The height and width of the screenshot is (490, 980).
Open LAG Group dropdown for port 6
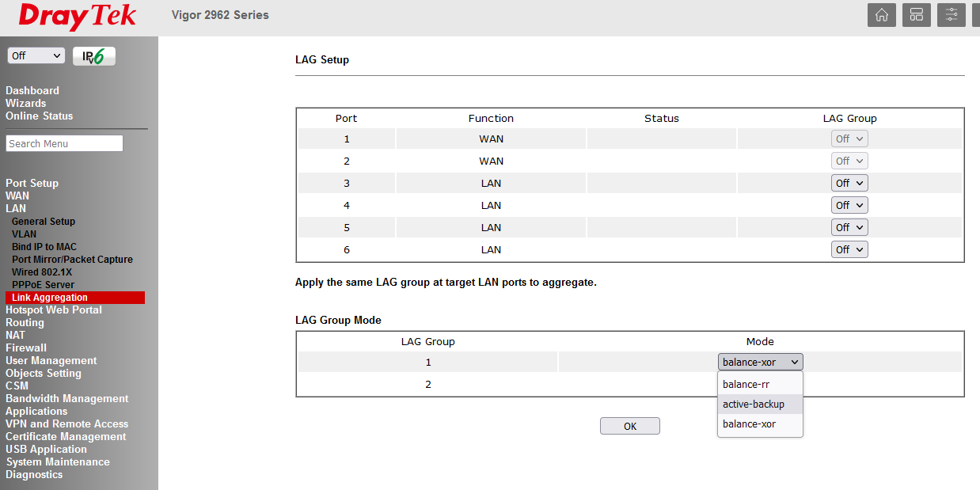click(849, 249)
